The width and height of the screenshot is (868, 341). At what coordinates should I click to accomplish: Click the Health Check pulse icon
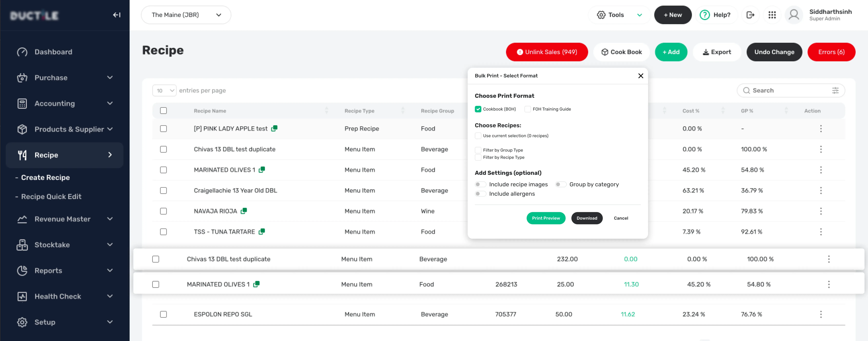22,297
